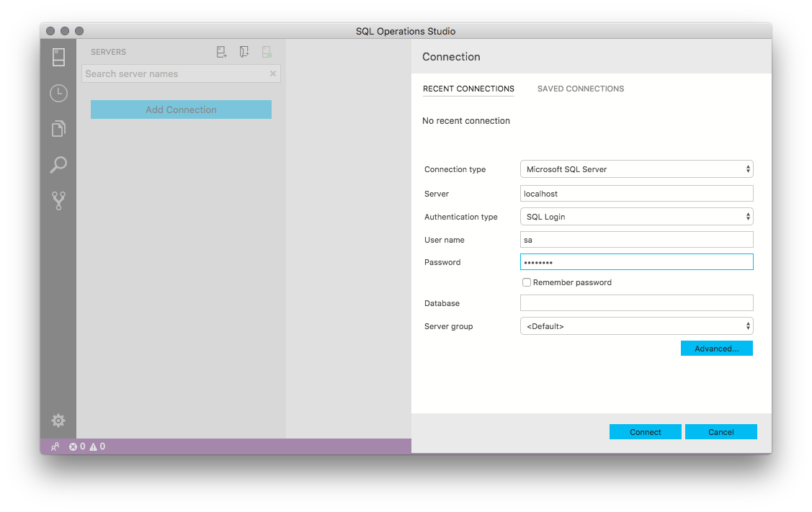Focus the Search server names field

pos(181,73)
